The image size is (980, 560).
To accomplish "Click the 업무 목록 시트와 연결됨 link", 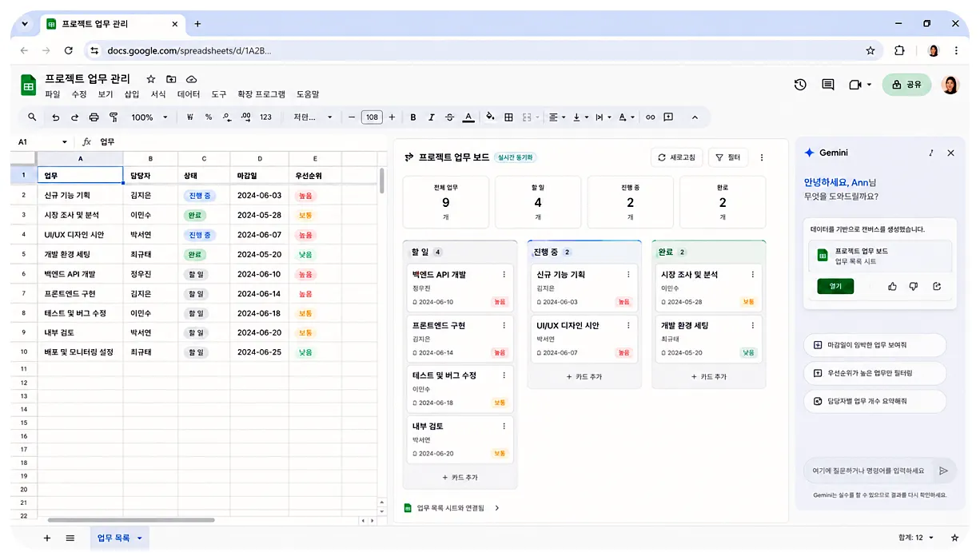I will pyautogui.click(x=452, y=508).
